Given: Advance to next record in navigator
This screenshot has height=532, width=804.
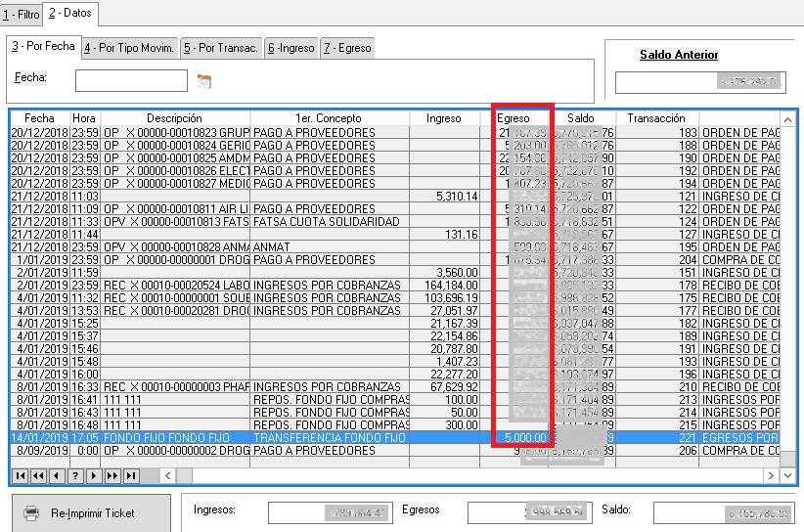Looking at the screenshot, I should [93, 475].
